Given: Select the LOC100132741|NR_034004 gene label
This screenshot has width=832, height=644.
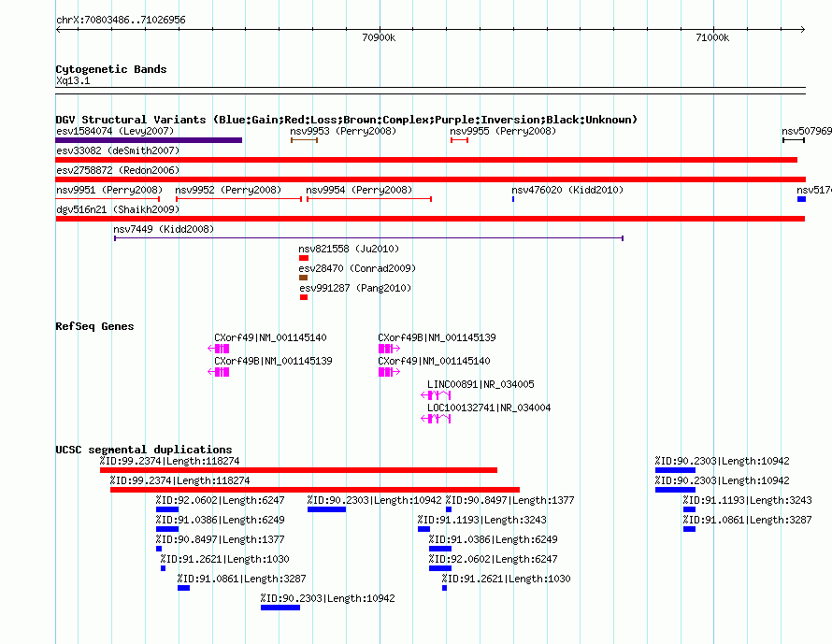Looking at the screenshot, I should click(x=489, y=408).
